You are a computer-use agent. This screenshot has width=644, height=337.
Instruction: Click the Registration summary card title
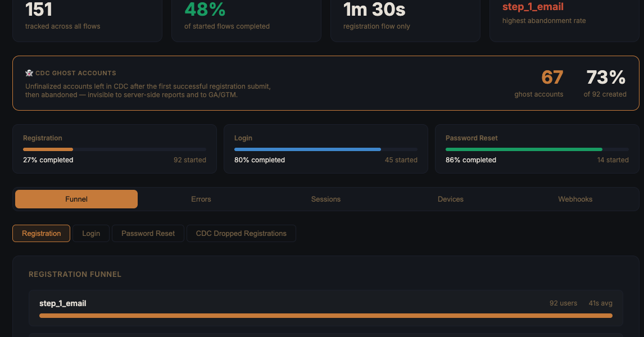(43, 138)
